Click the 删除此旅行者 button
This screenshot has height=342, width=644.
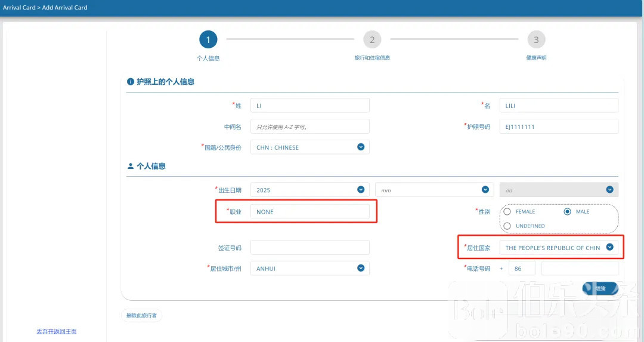click(x=141, y=315)
